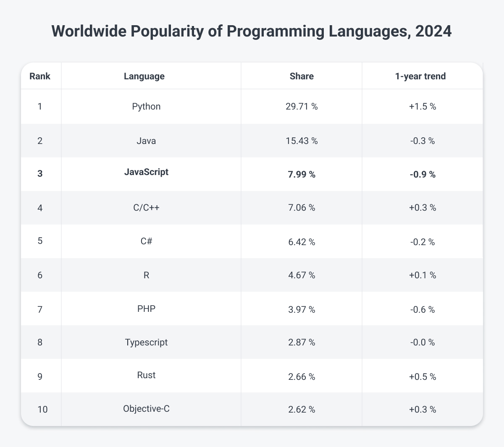Sort by the Share column header

pos(302,76)
